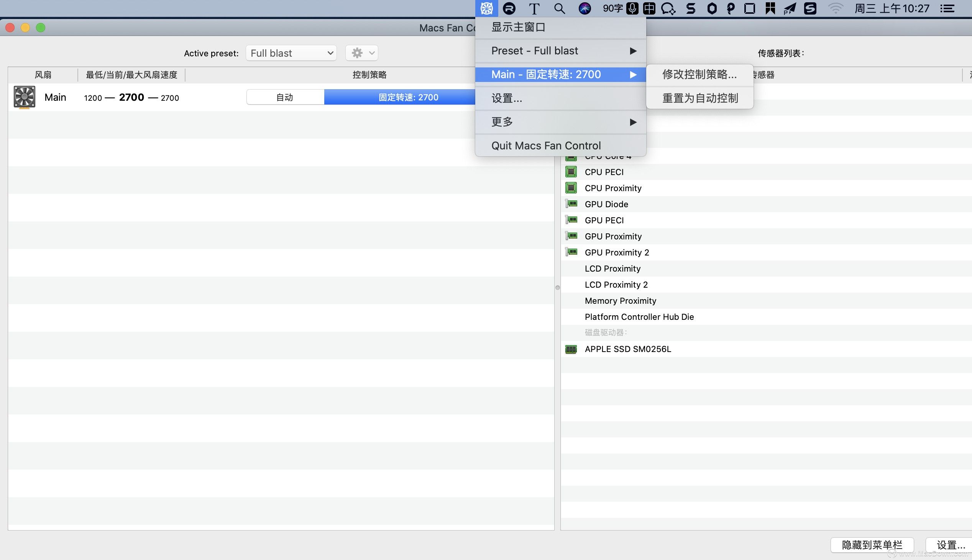972x560 pixels.
Task: Click the T text icon in menu bar
Action: pos(534,8)
